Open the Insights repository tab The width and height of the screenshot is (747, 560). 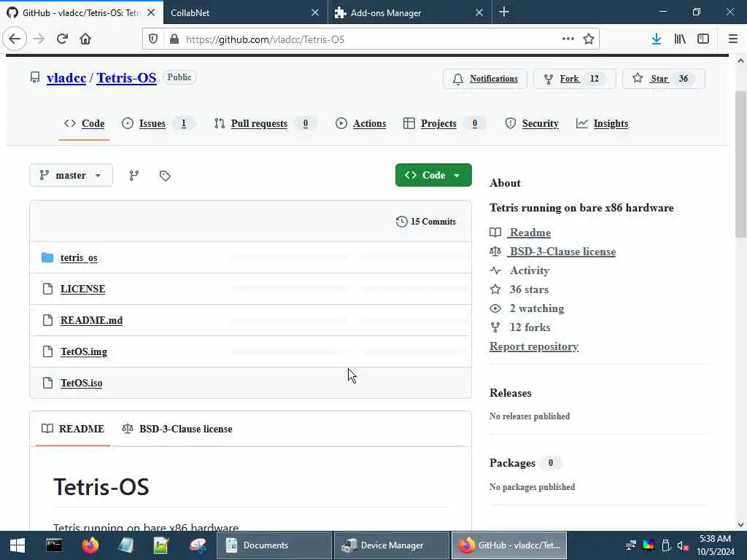[x=602, y=123]
